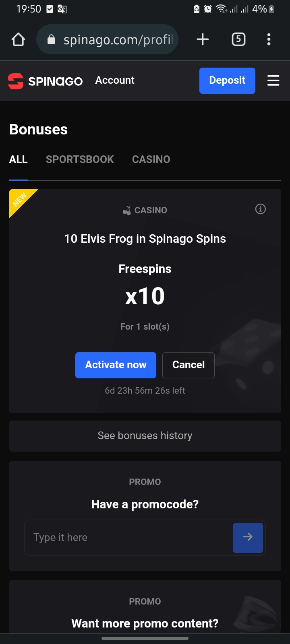Cancel the Elvis Frog bonus
290x644 pixels.
[188, 365]
